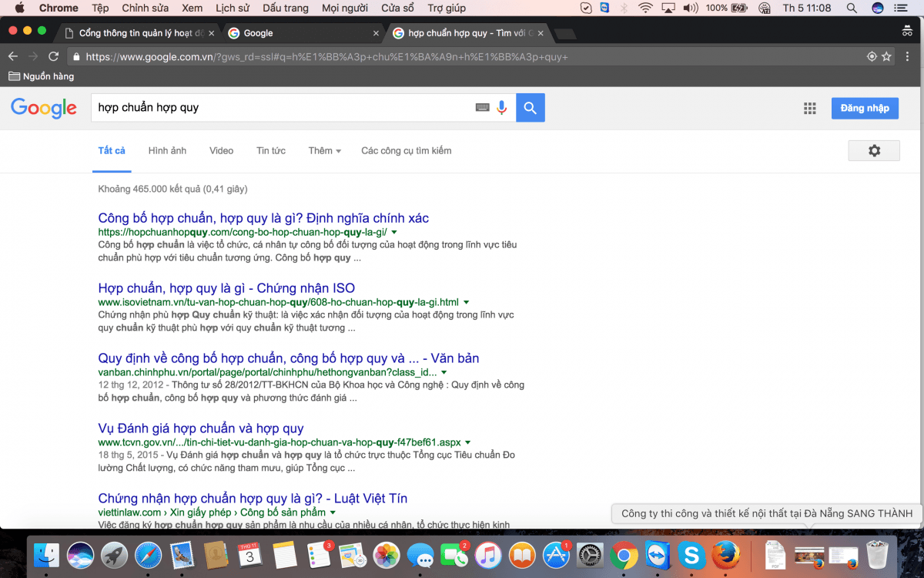The image size is (924, 578).
Task: Go back to the previous page
Action: pyautogui.click(x=12, y=56)
